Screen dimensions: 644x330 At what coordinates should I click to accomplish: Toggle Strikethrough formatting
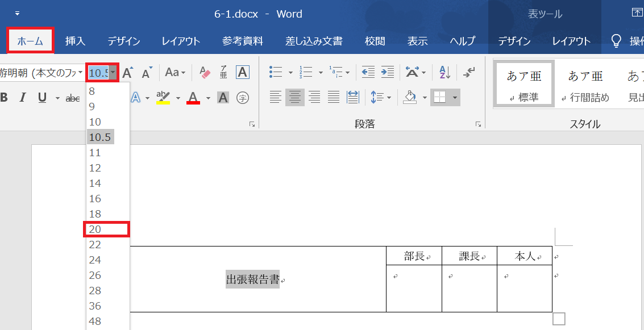click(x=73, y=98)
